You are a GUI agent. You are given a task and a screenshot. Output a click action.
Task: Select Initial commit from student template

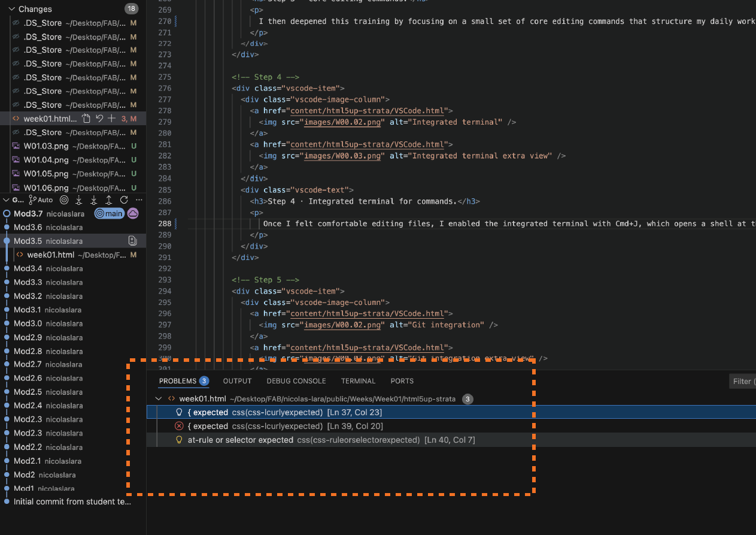(73, 501)
